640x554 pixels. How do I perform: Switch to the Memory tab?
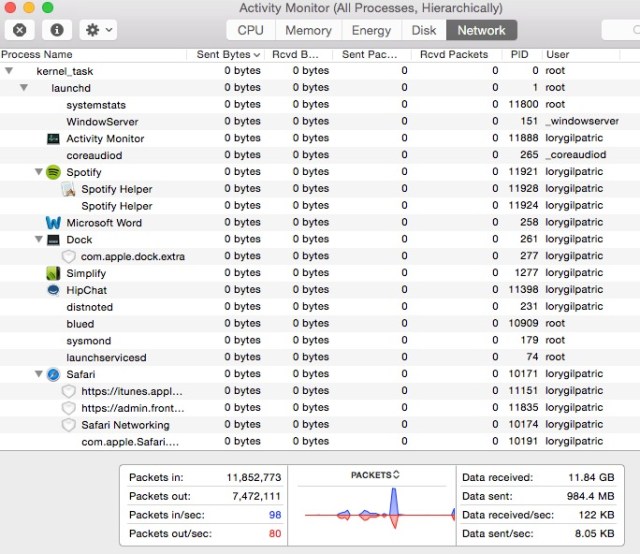tap(308, 30)
